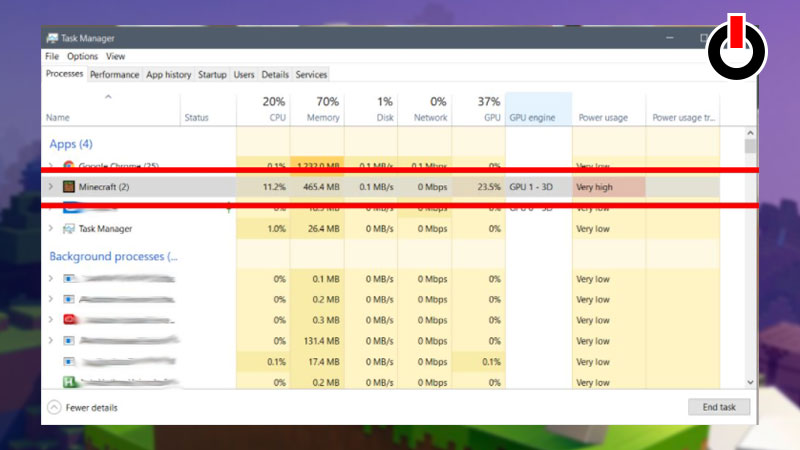
Task: Select the Processes tab
Action: [64, 73]
